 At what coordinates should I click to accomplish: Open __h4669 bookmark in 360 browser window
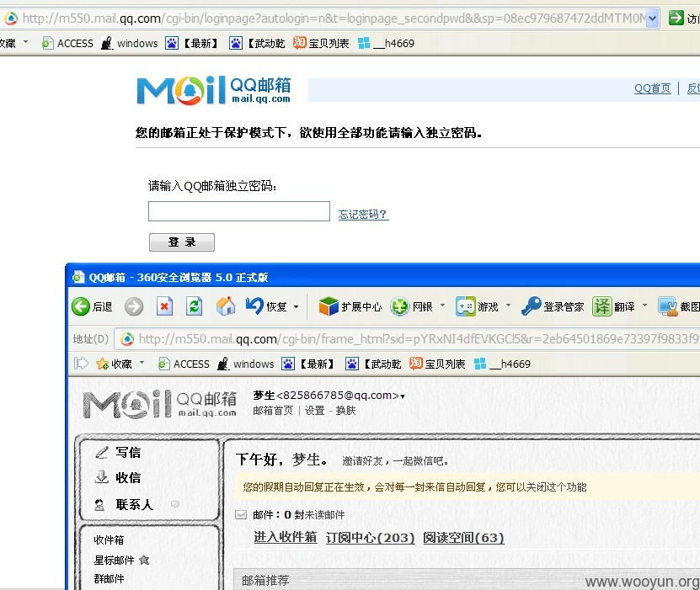pos(502,364)
